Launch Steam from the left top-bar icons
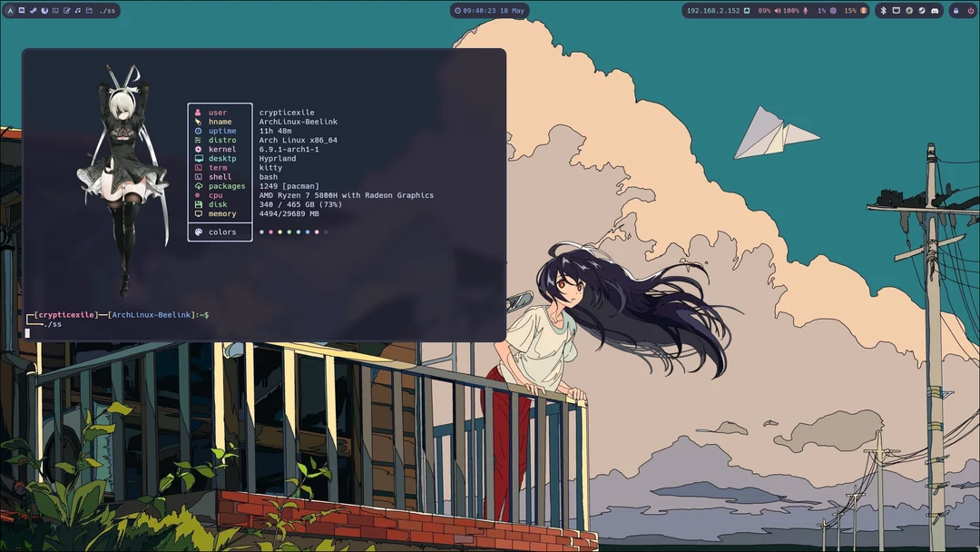The image size is (980, 552). [34, 10]
